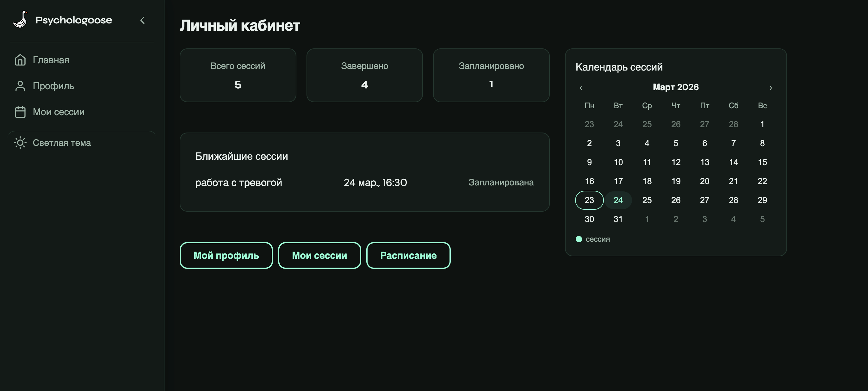Click the Psychologoose goose logo
This screenshot has width=868, height=391.
pyautogui.click(x=20, y=20)
